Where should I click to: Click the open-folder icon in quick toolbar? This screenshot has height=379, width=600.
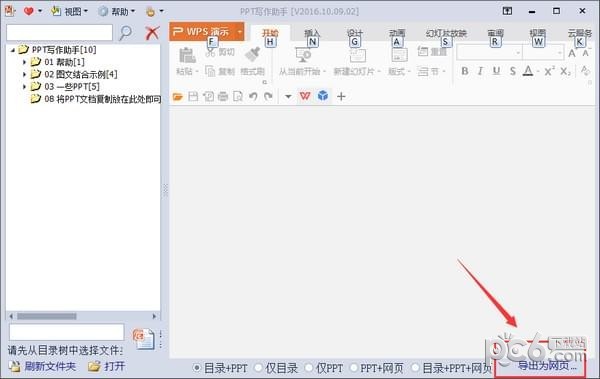tap(178, 96)
